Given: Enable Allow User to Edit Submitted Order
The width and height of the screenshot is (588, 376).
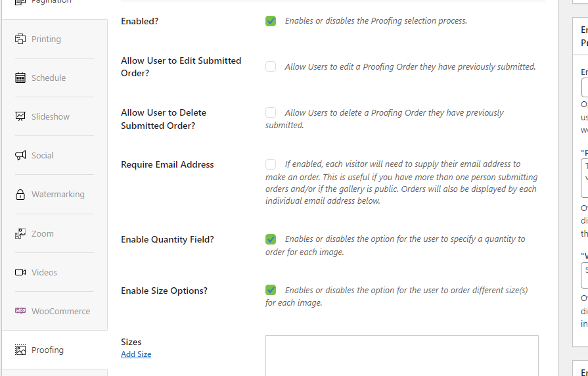Looking at the screenshot, I should (x=271, y=66).
